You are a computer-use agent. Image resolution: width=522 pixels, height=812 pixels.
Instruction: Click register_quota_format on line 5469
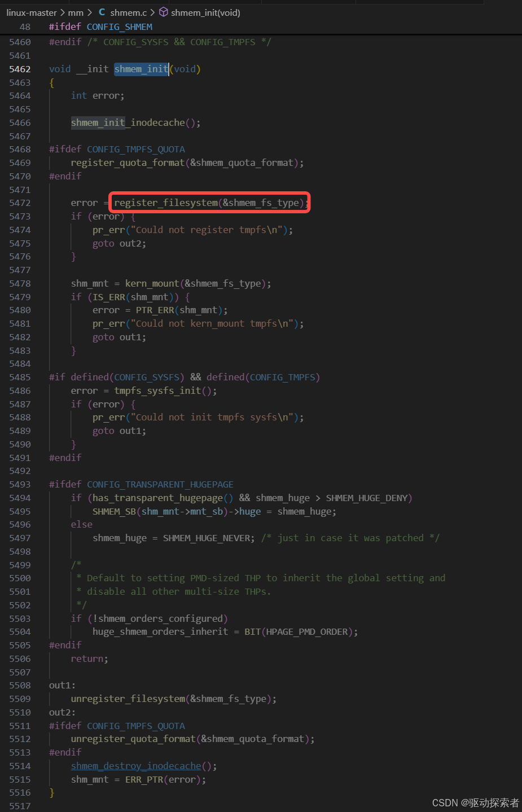[x=128, y=163]
